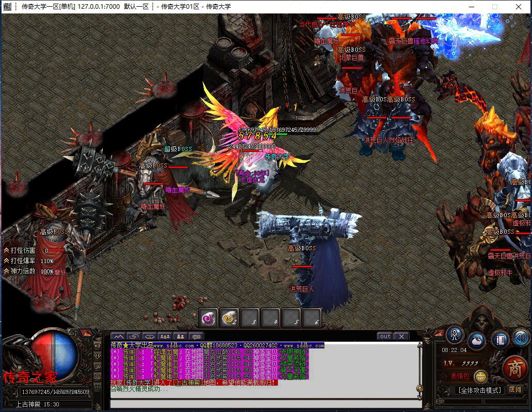Switch the 全体攻击模式 attack mode
The image size is (532, 412).
click(479, 390)
